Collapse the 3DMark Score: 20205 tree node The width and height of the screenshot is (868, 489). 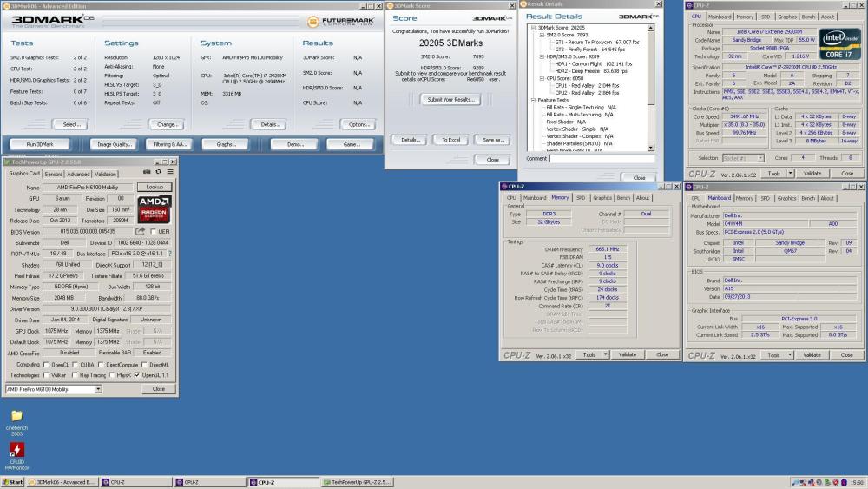click(533, 28)
